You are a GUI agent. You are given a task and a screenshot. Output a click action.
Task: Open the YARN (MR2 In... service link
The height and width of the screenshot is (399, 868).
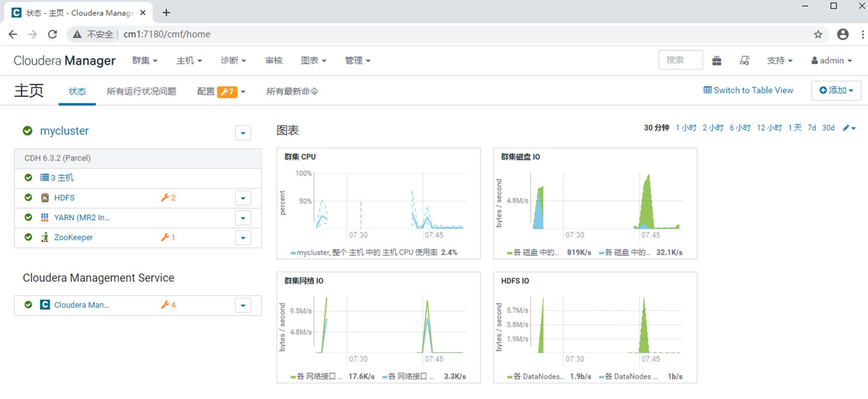(x=82, y=217)
